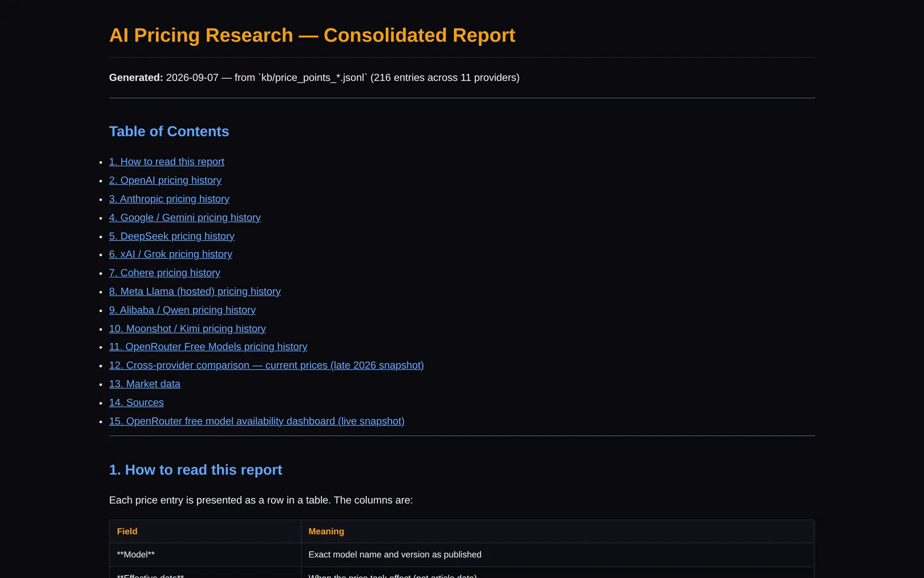Click the report title 'AI Pricing Research — Consolidated Report'

(312, 35)
